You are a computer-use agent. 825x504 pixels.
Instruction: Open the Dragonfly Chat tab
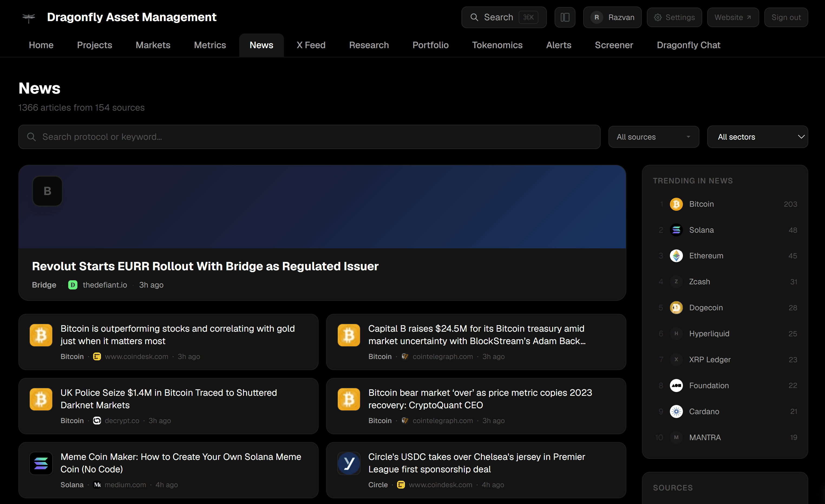[x=688, y=45]
